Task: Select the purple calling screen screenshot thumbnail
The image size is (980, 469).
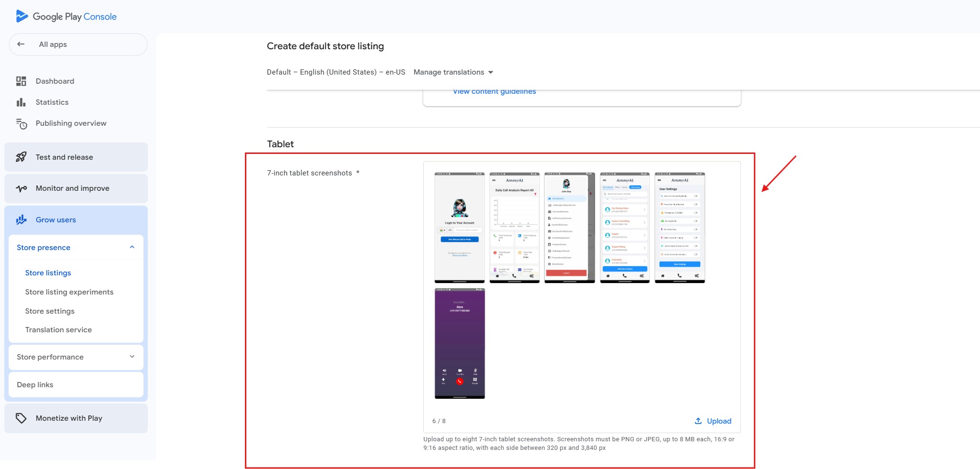Action: pos(460,343)
